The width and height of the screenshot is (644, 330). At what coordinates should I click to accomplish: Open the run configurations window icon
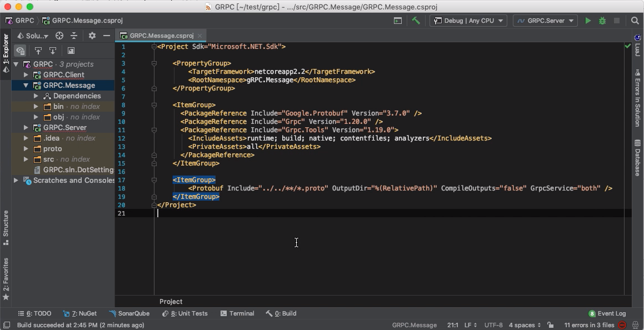(398, 21)
